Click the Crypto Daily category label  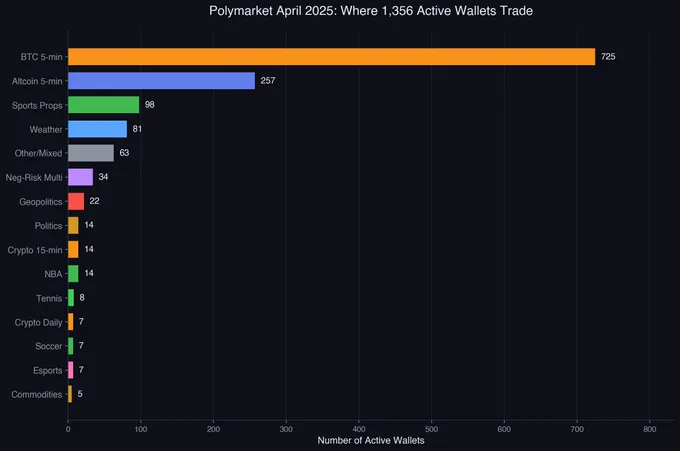click(39, 323)
